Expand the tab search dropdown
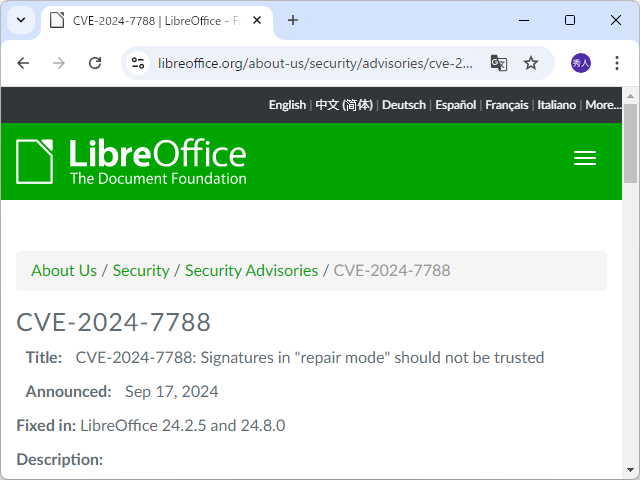 click(21, 20)
